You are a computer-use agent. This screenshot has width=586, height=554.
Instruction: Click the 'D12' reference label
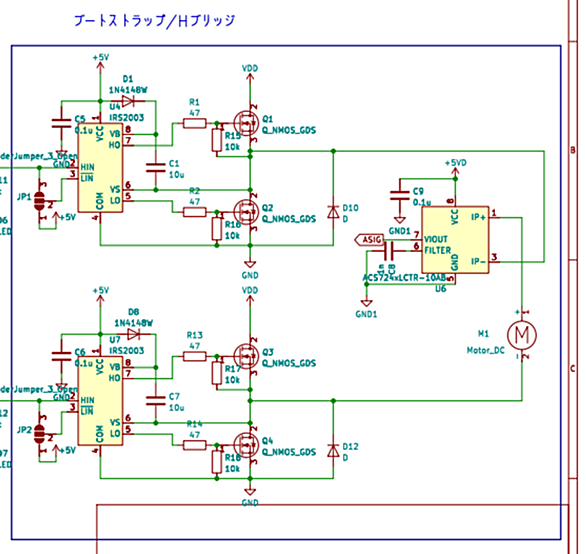(x=350, y=446)
